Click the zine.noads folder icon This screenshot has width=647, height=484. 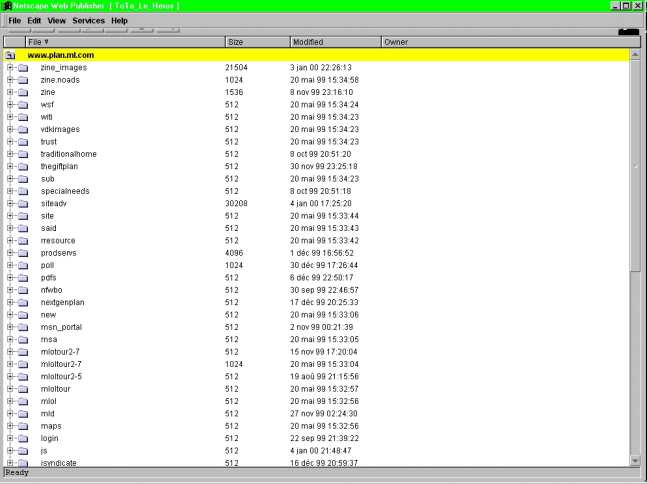pos(23,80)
